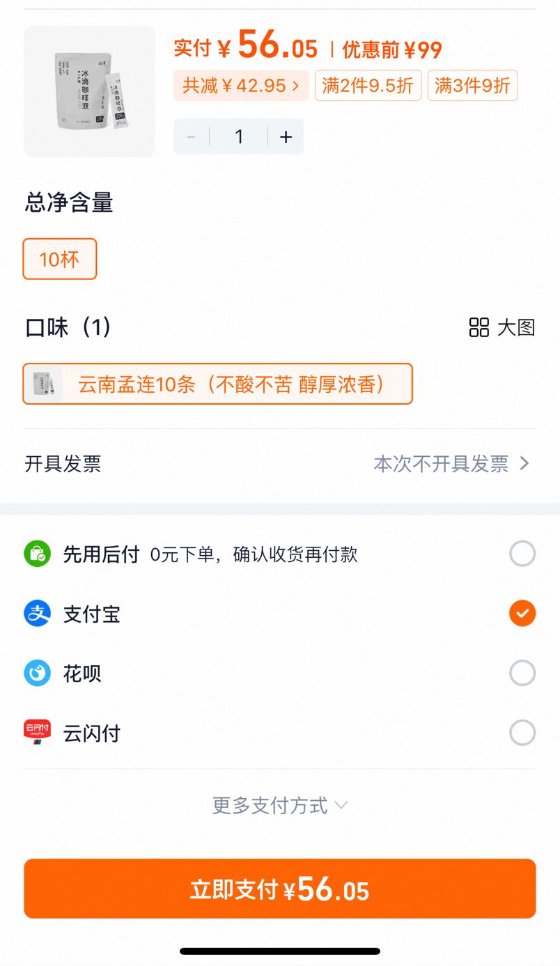Select flavor 云南孟连10条
Screen dimensions: 560x966
(218, 384)
